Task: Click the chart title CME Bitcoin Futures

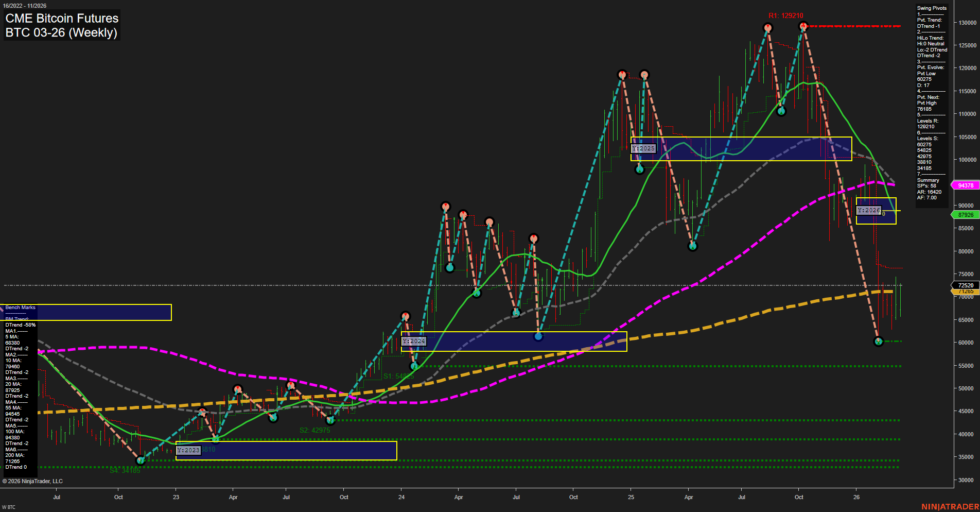Action: click(61, 18)
